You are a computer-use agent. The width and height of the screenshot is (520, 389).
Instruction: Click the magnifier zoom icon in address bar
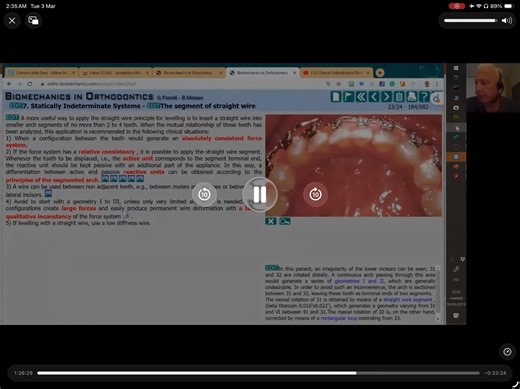coord(328,84)
